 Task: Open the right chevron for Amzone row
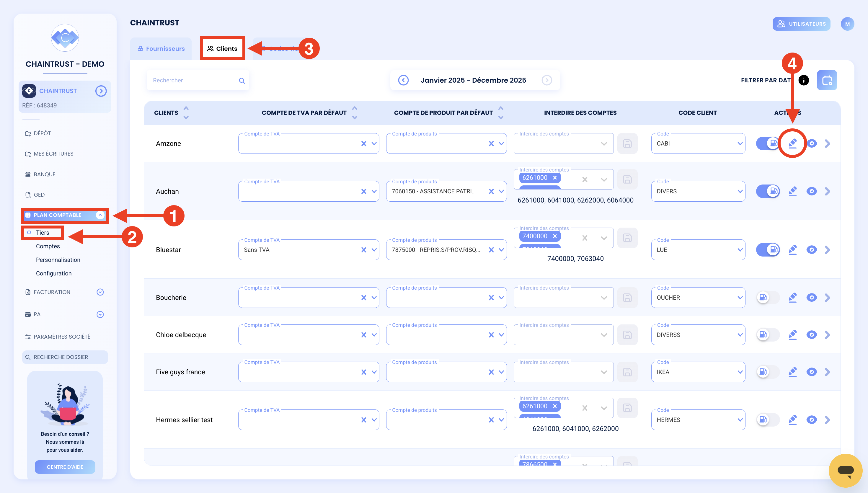pos(828,143)
